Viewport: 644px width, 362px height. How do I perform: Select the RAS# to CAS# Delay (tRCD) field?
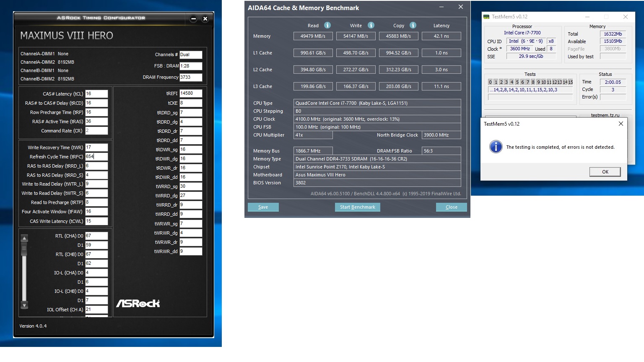click(96, 103)
